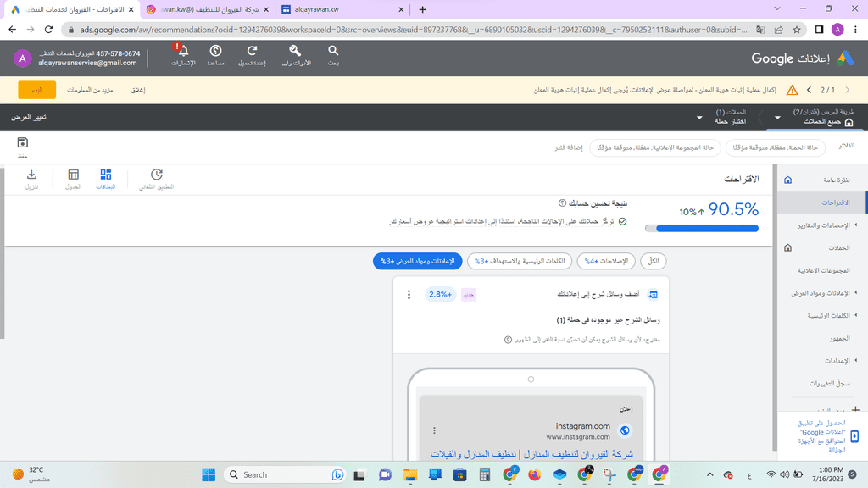Click تغيير العرض button
Image resolution: width=868 pixels, height=488 pixels.
click(29, 117)
